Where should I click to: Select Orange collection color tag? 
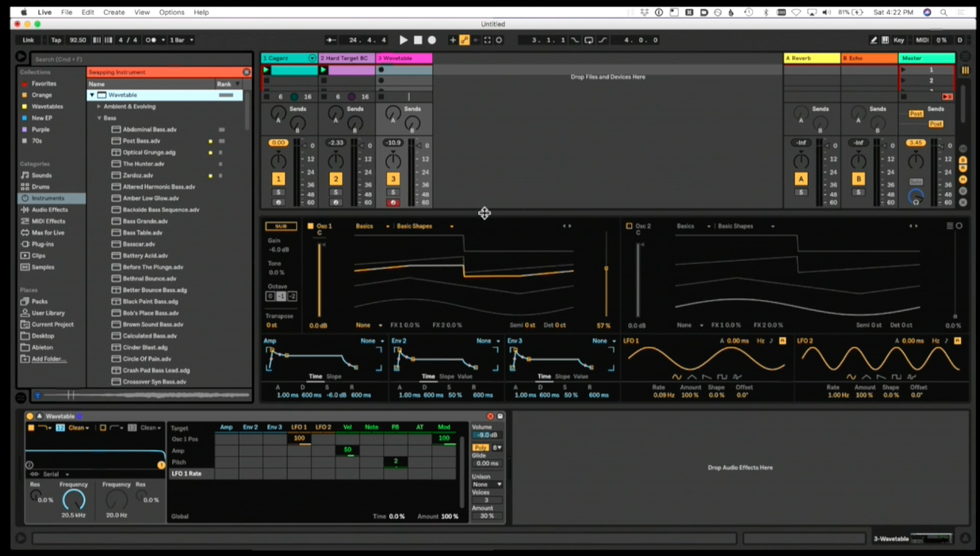point(41,95)
